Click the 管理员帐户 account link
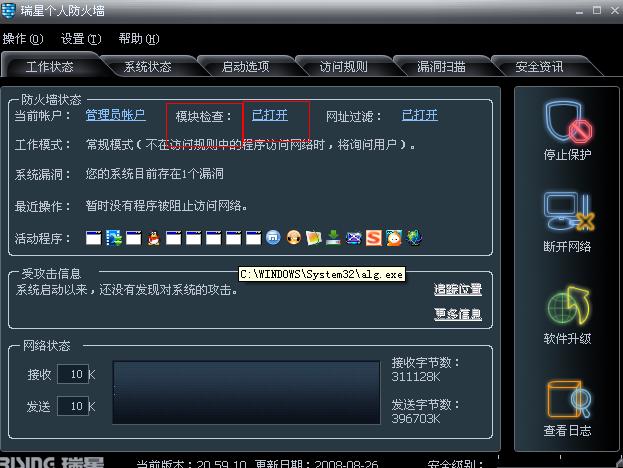The image size is (623, 468). pyautogui.click(x=116, y=115)
